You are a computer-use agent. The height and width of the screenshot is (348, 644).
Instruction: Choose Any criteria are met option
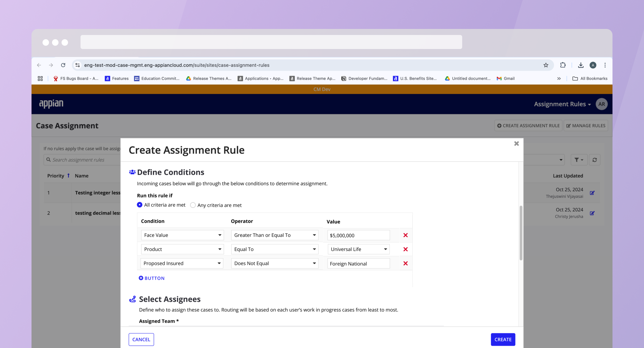[193, 205]
